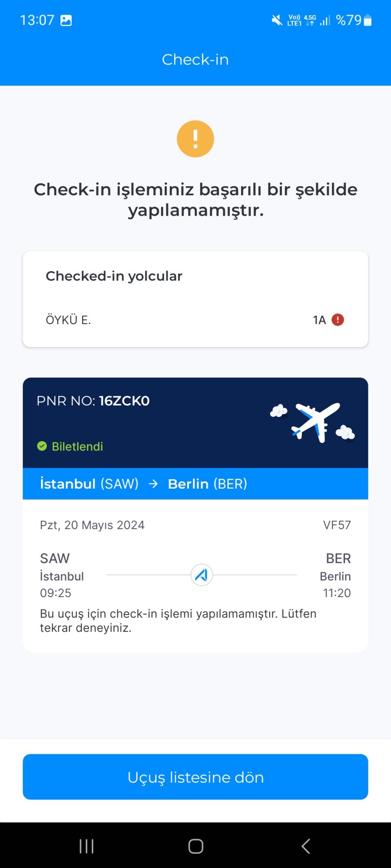Select passenger ÖYKÜ E. in checked-in list
391x868 pixels.
[x=68, y=319]
